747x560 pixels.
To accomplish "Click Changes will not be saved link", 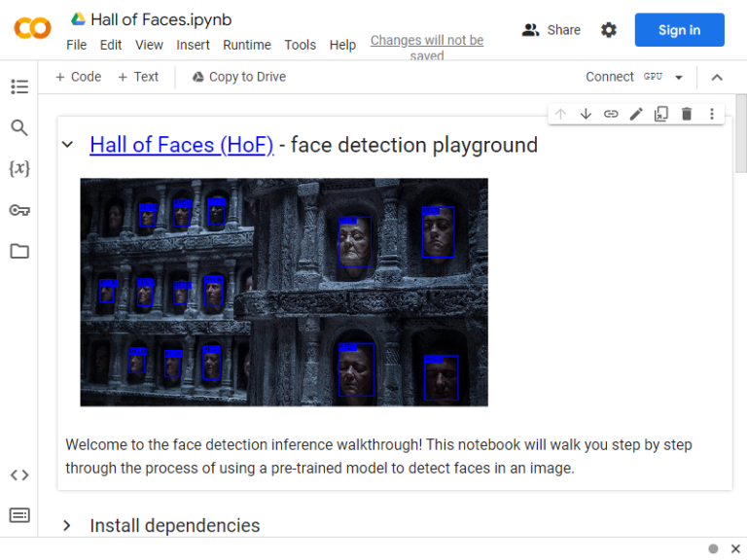I will coord(427,47).
